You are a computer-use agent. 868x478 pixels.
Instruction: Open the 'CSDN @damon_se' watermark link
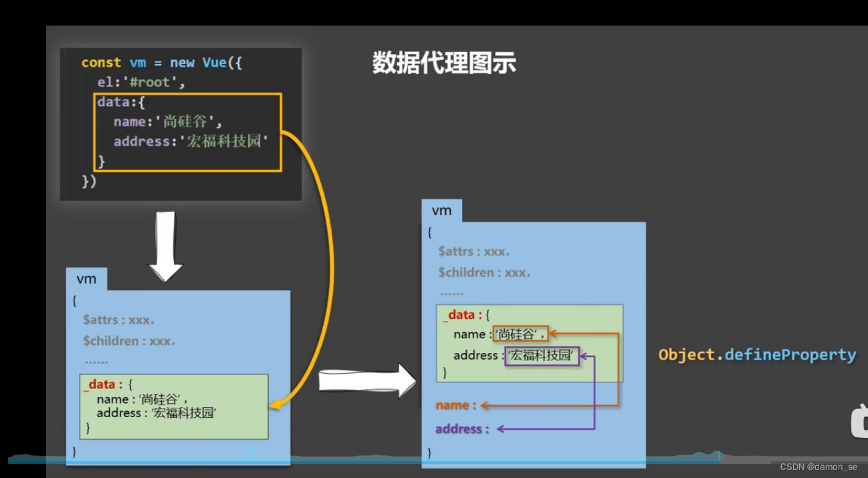[817, 467]
